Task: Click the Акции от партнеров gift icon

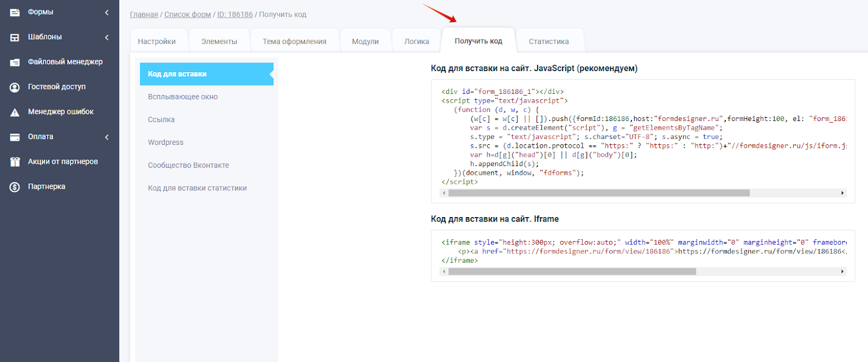Action: coord(15,162)
